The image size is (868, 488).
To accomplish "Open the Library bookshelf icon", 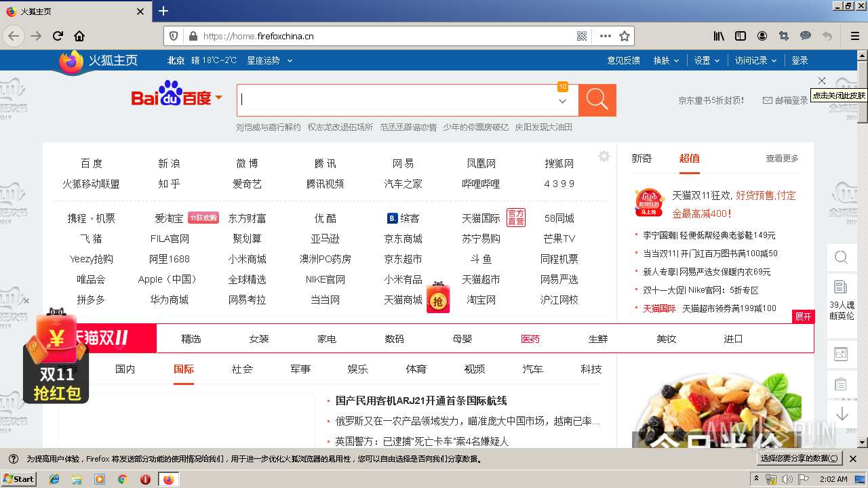I will point(719,36).
